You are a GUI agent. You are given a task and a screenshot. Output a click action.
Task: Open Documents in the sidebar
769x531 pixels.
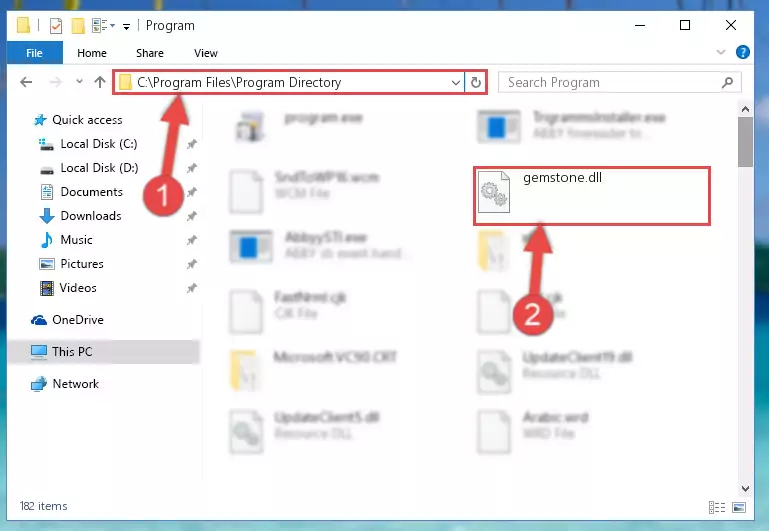91,192
